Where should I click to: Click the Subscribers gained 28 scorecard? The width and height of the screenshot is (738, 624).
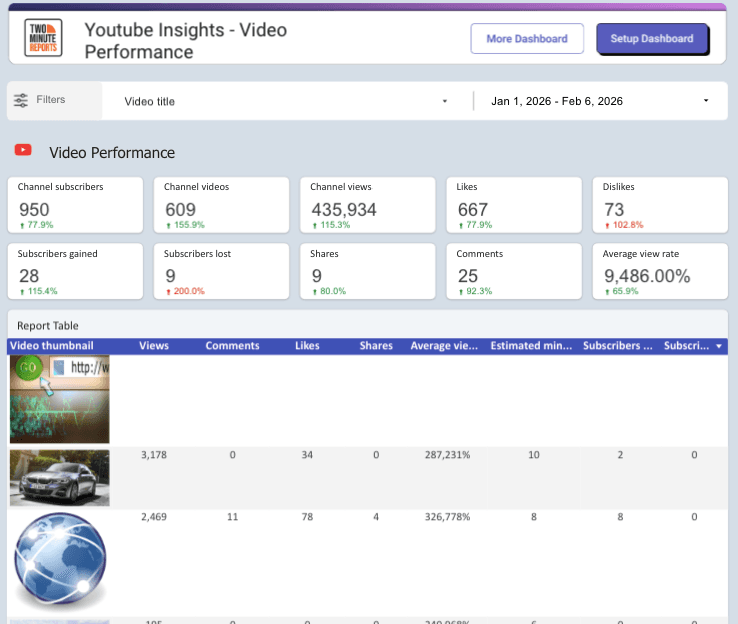pyautogui.click(x=75, y=272)
